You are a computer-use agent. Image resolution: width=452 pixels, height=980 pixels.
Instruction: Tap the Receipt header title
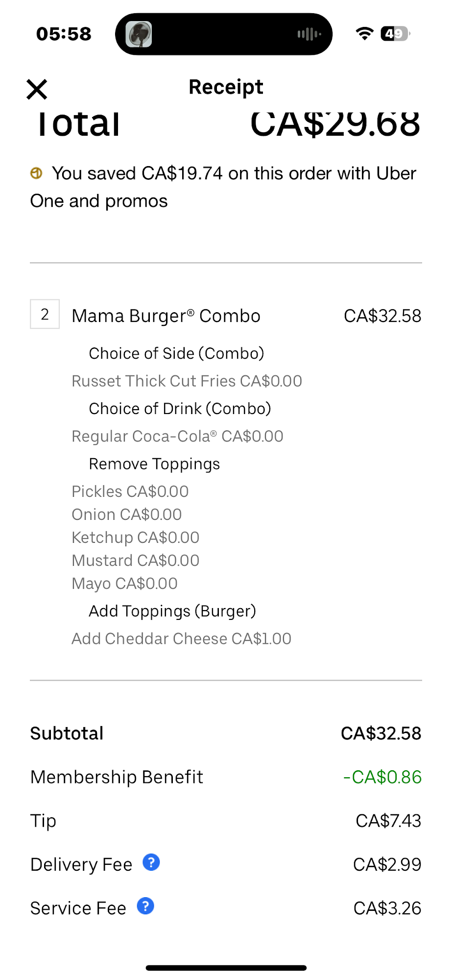226,87
